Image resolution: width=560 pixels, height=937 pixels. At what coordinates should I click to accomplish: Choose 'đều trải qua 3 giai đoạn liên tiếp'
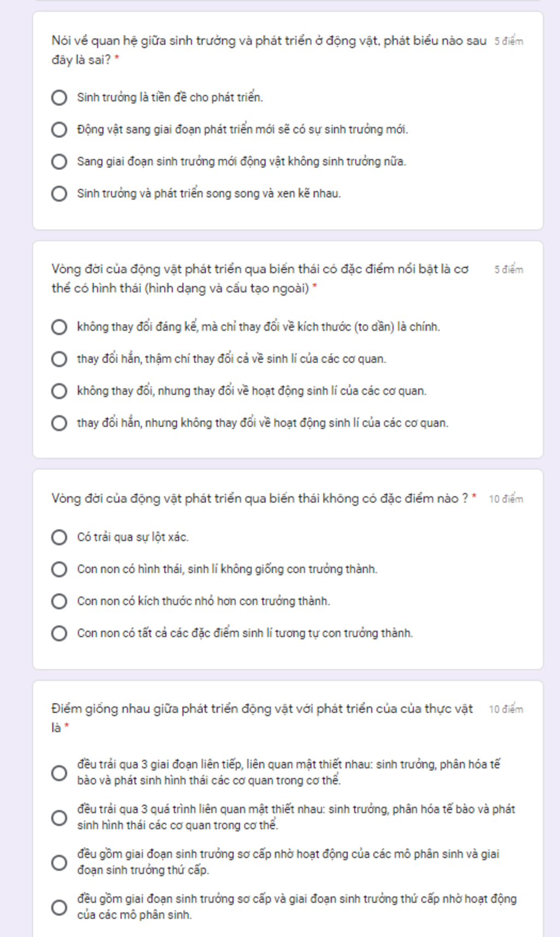(59, 773)
